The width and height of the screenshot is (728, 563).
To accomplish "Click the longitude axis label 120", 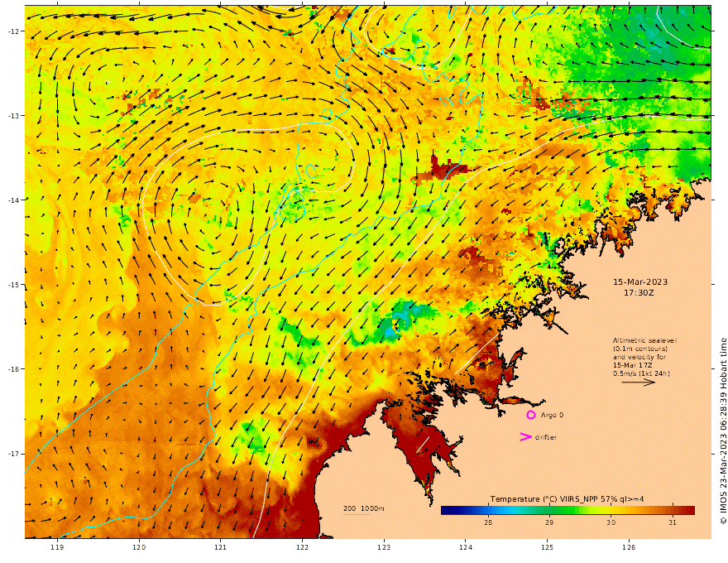I will [139, 547].
